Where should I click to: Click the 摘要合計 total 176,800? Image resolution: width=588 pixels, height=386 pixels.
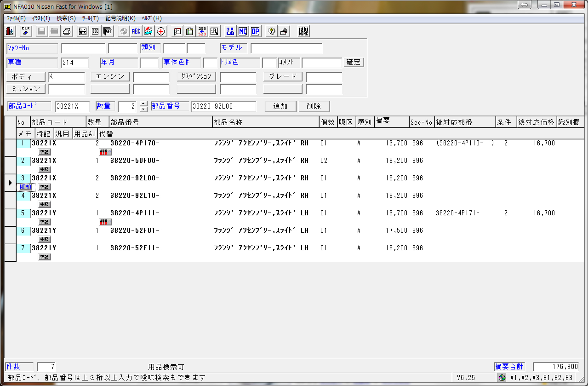[556, 367]
